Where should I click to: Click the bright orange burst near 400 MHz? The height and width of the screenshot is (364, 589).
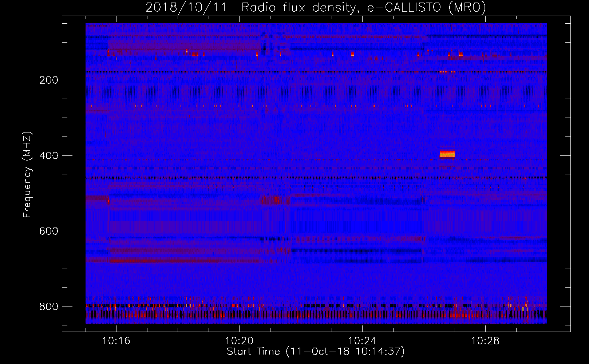pyautogui.click(x=447, y=154)
